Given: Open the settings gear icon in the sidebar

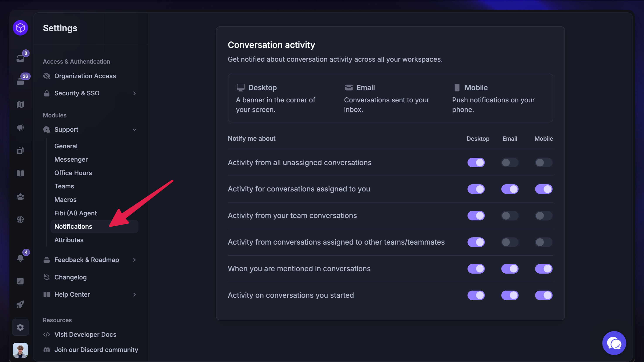Looking at the screenshot, I should 20,327.
